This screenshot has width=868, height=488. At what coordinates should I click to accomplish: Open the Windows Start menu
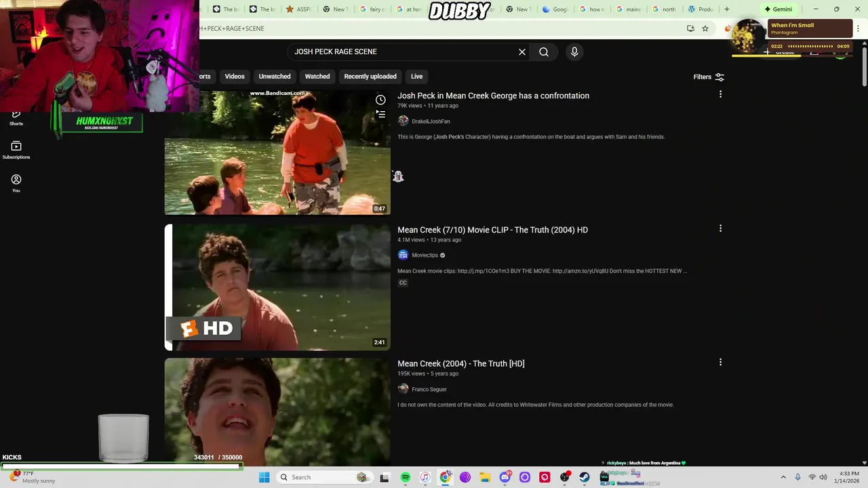[264, 477]
